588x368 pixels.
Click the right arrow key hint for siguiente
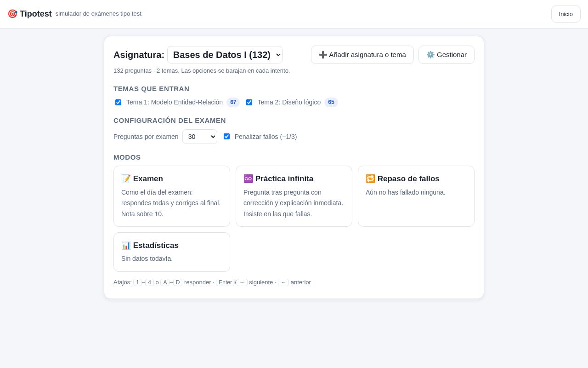(x=242, y=282)
